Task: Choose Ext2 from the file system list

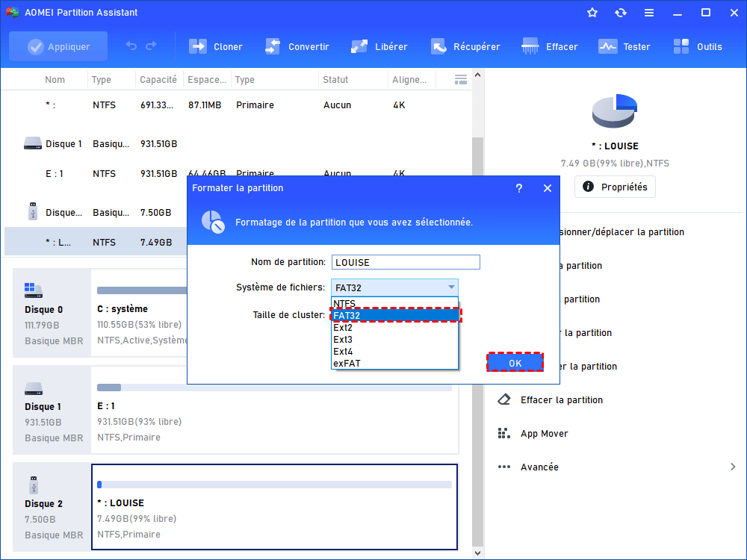Action: click(x=394, y=327)
